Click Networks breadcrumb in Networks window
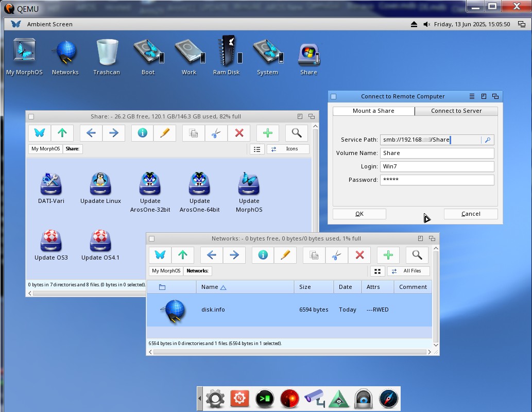 point(197,271)
